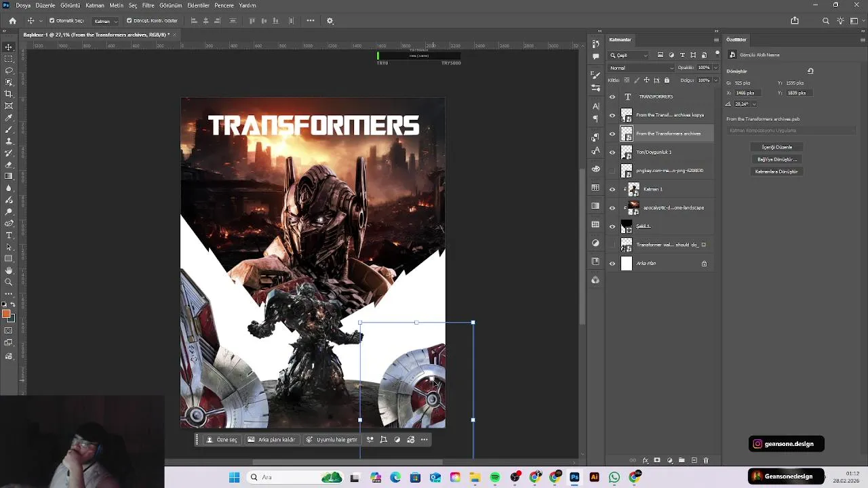Go to the Photoshop Home screen

(12, 20)
